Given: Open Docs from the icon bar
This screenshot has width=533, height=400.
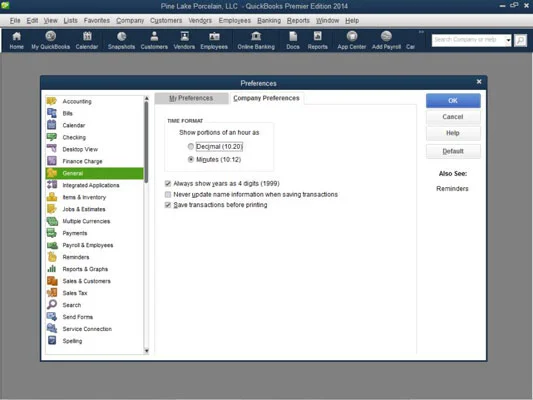Looking at the screenshot, I should [293, 40].
